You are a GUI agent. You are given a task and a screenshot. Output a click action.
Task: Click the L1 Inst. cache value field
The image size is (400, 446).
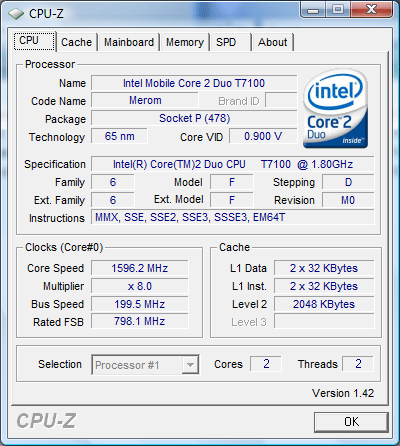(x=324, y=286)
